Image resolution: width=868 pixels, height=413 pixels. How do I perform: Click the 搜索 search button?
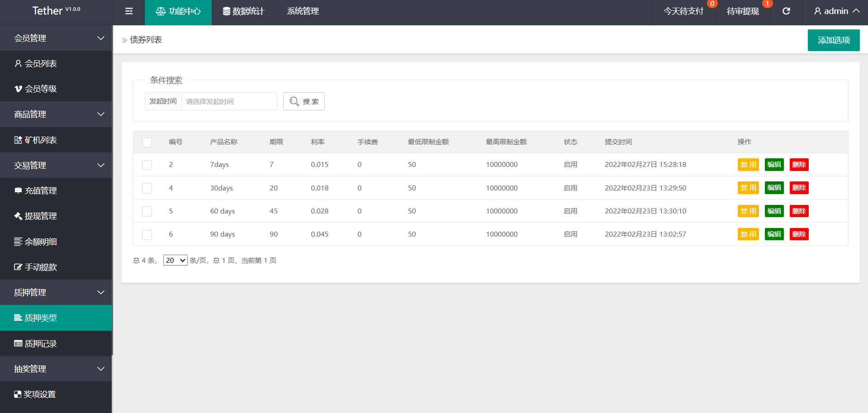[x=304, y=101]
